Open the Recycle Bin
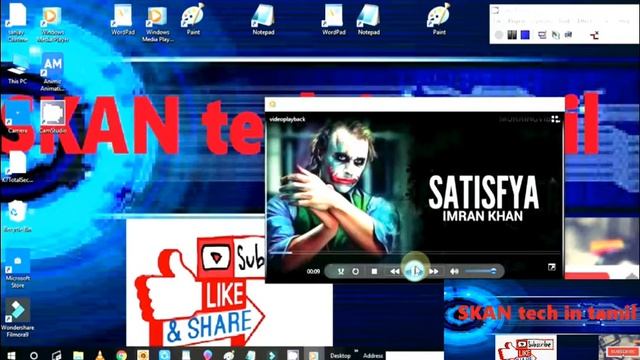 [17, 216]
